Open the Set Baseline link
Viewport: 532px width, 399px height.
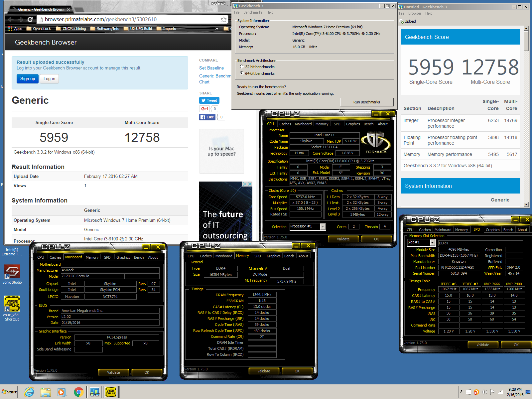[211, 68]
